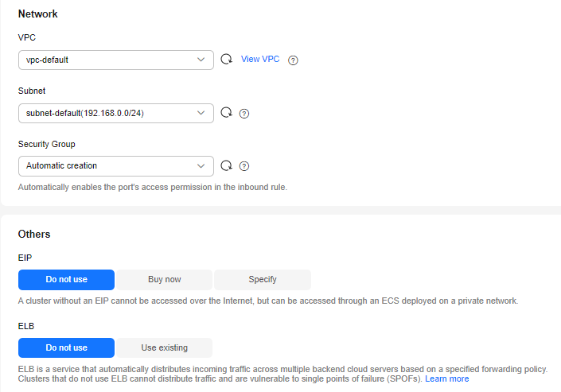Click the VPC dropdown chevron arrow

point(201,60)
